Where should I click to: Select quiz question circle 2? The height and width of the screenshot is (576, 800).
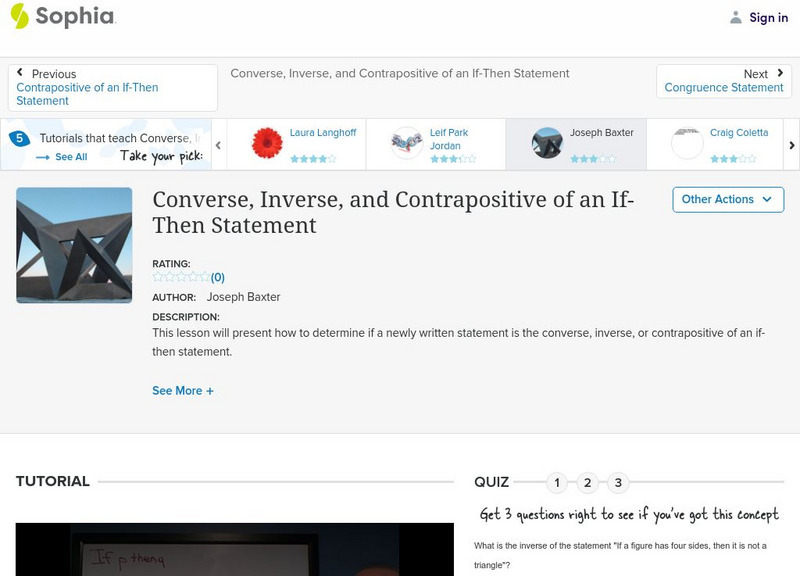(x=587, y=481)
